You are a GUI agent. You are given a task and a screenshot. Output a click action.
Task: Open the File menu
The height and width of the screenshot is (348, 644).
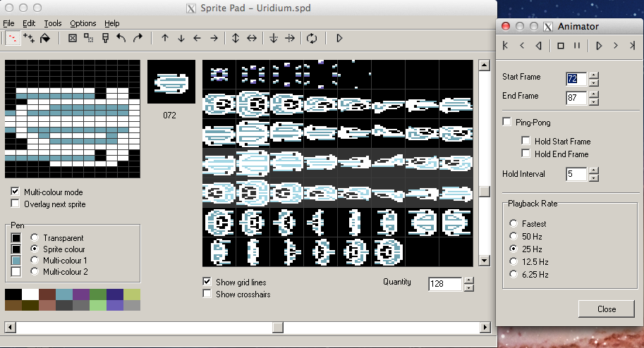[x=8, y=23]
